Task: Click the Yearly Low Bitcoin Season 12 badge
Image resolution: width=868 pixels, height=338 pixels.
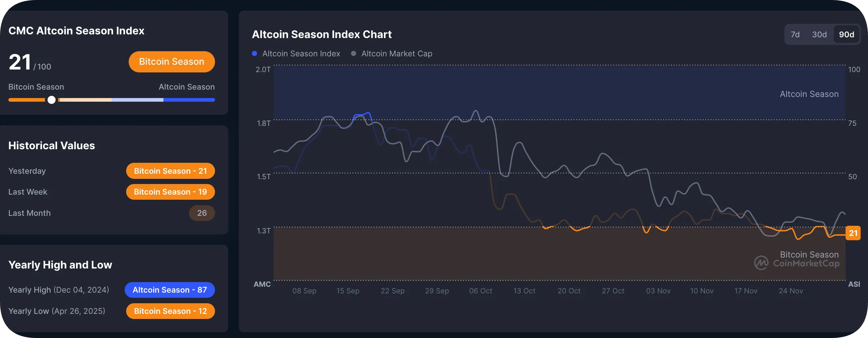Action: click(170, 311)
